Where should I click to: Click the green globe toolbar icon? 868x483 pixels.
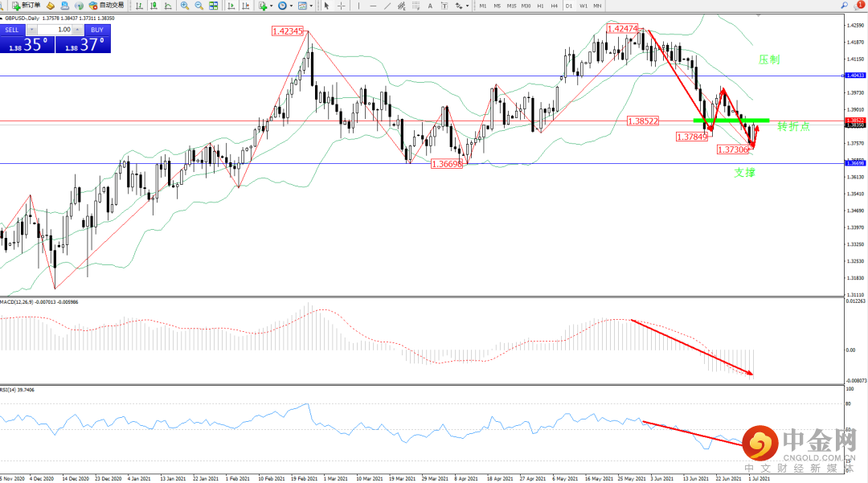tap(79, 6)
